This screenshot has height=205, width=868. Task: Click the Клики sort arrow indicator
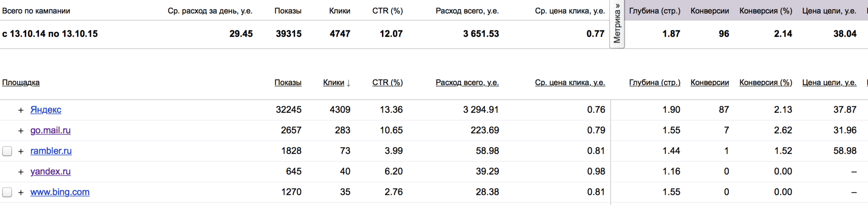[349, 83]
